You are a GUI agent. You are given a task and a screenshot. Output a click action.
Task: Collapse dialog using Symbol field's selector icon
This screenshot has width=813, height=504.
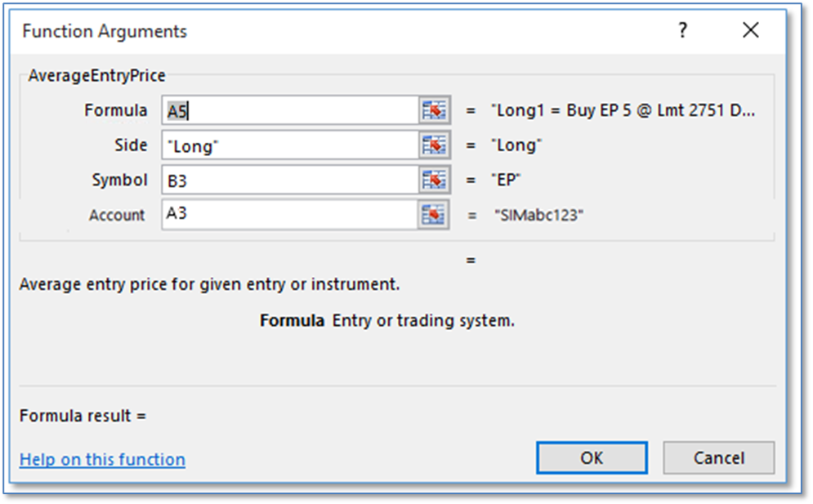435,181
